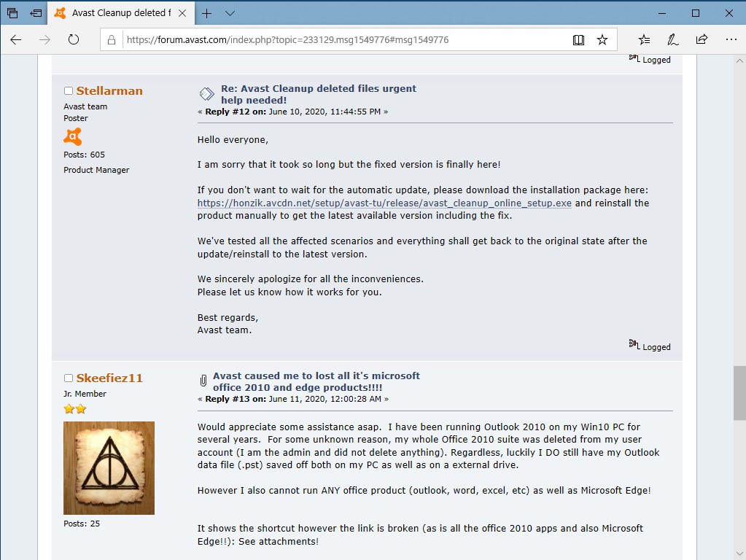Open Stellarman's profile link
746x560 pixels.
pos(109,91)
